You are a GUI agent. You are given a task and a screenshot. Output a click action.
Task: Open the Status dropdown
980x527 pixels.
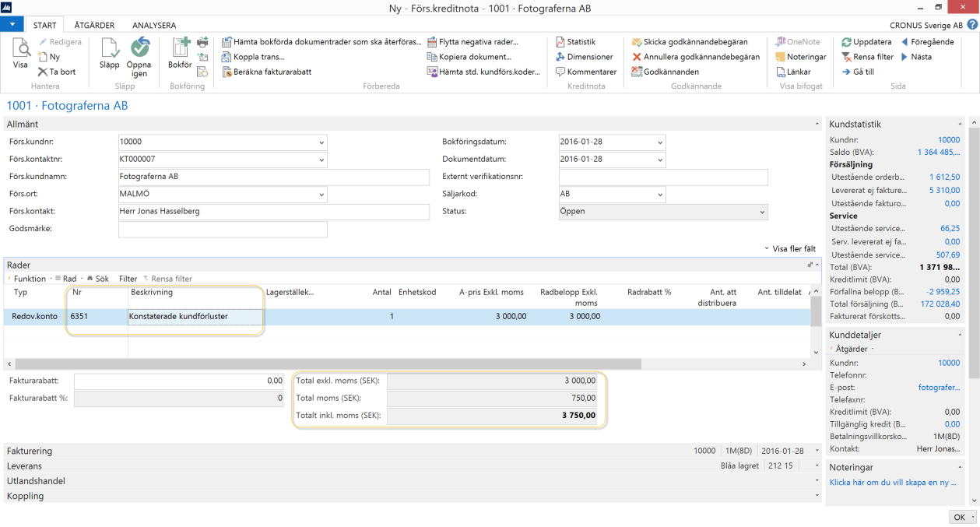(761, 211)
